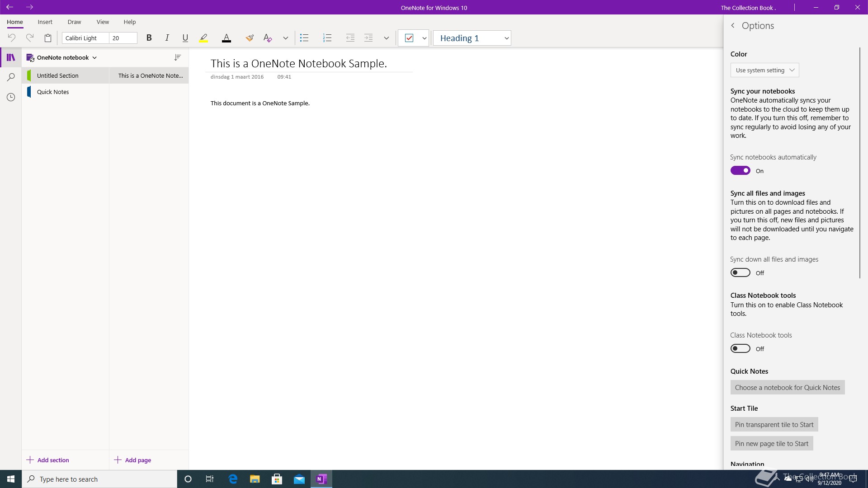Show recent notes clock icon
The image size is (868, 488).
pyautogui.click(x=11, y=97)
